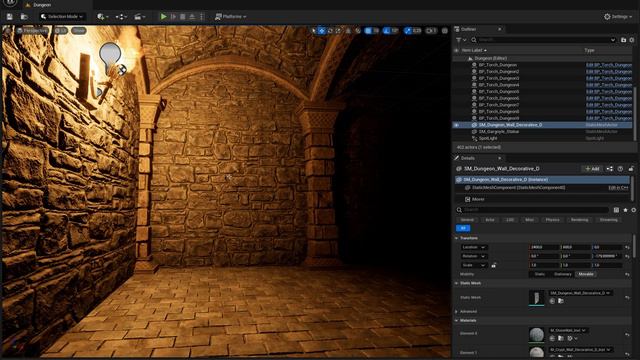Toggle the Details panel lock icon
The height and width of the screenshot is (360, 640).
[631, 169]
